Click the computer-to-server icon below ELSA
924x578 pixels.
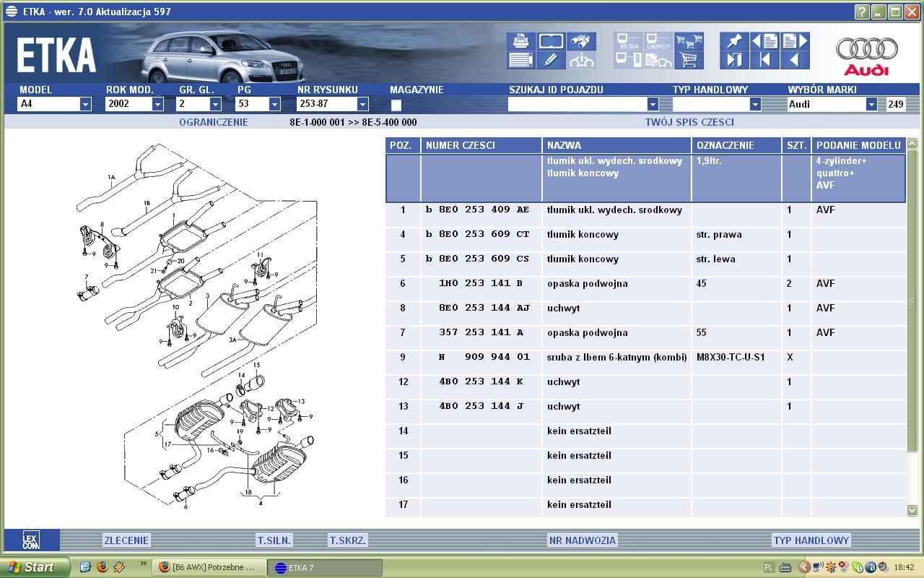pos(629,60)
